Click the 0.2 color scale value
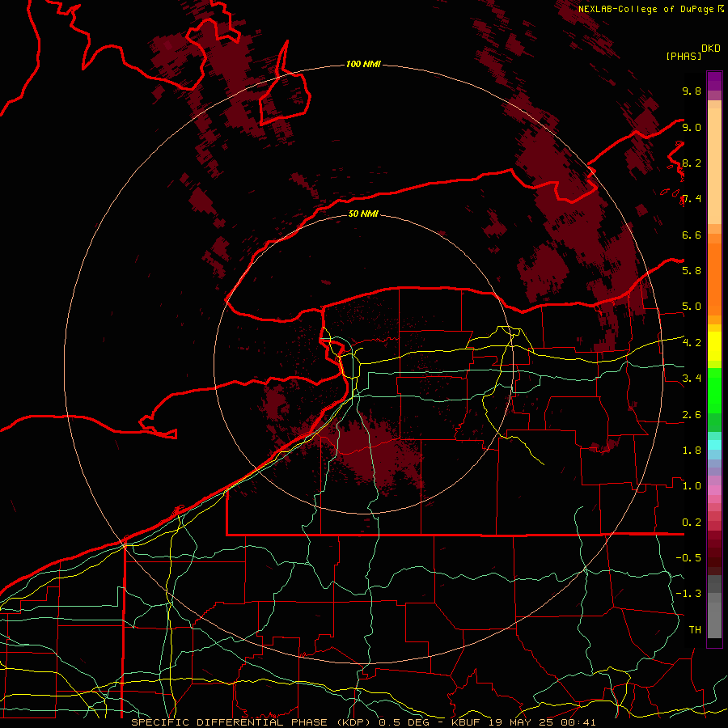 (692, 523)
